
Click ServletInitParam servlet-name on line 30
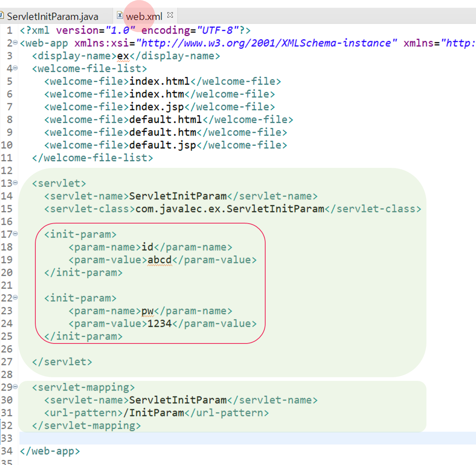(x=178, y=400)
